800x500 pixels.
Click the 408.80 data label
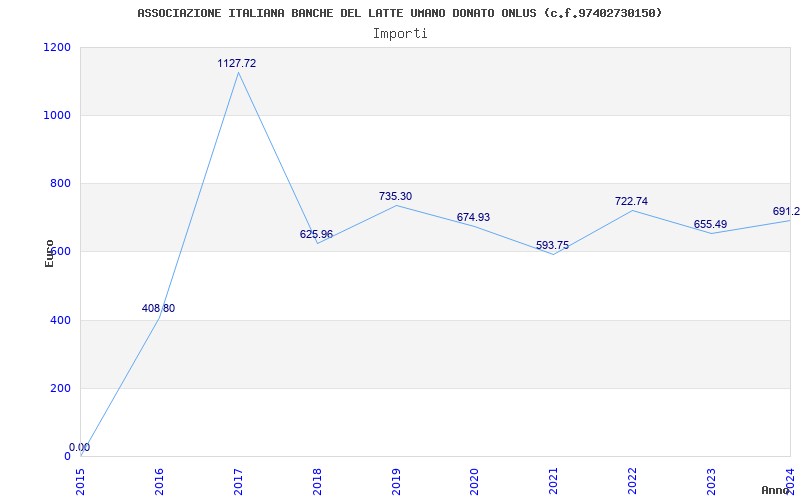pyautogui.click(x=158, y=308)
